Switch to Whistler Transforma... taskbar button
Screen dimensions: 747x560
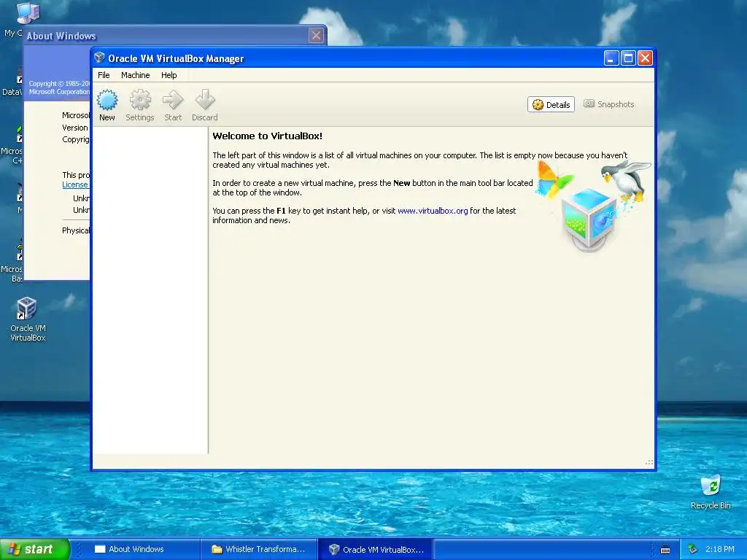(x=259, y=549)
